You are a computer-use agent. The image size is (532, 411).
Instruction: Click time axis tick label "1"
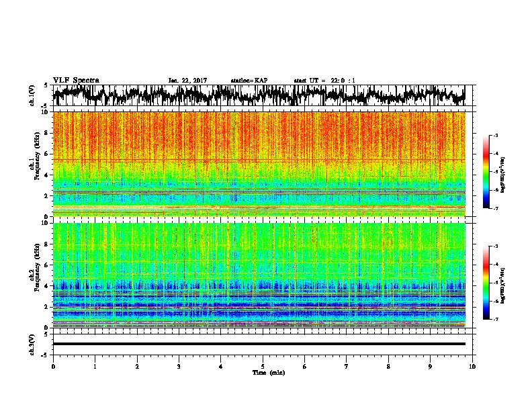95,367
